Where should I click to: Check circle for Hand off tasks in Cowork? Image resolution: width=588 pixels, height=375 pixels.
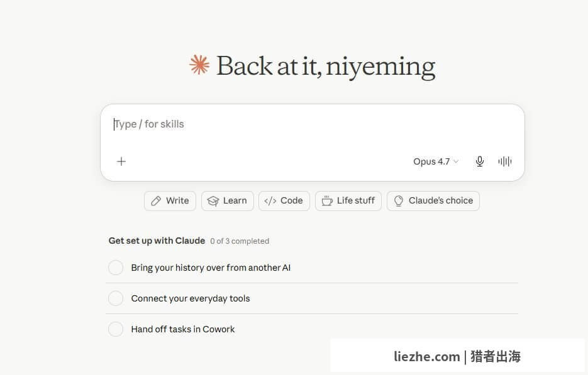[x=116, y=329]
